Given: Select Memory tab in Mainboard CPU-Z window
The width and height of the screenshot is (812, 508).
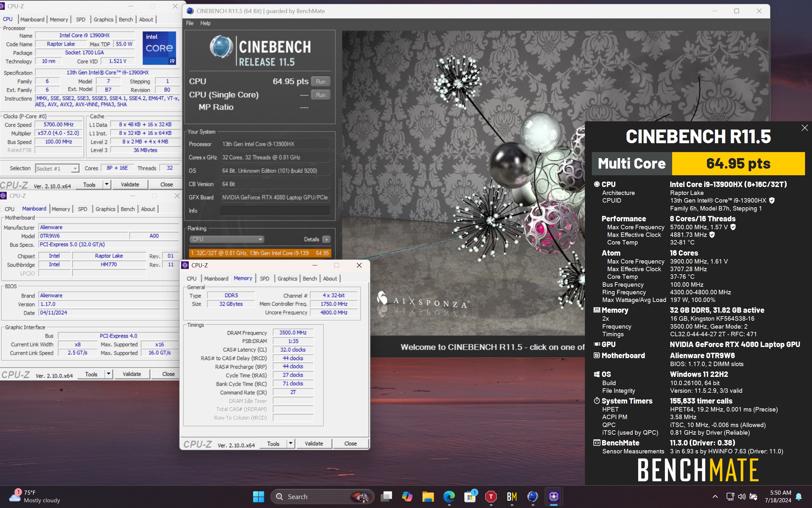Looking at the screenshot, I should [x=61, y=209].
